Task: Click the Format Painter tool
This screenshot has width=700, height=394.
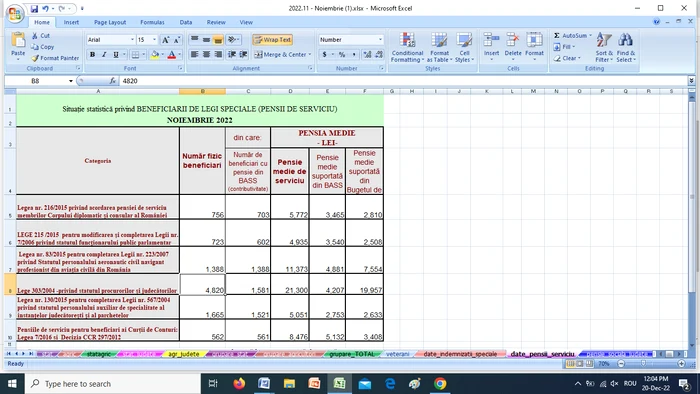Action: pos(55,58)
